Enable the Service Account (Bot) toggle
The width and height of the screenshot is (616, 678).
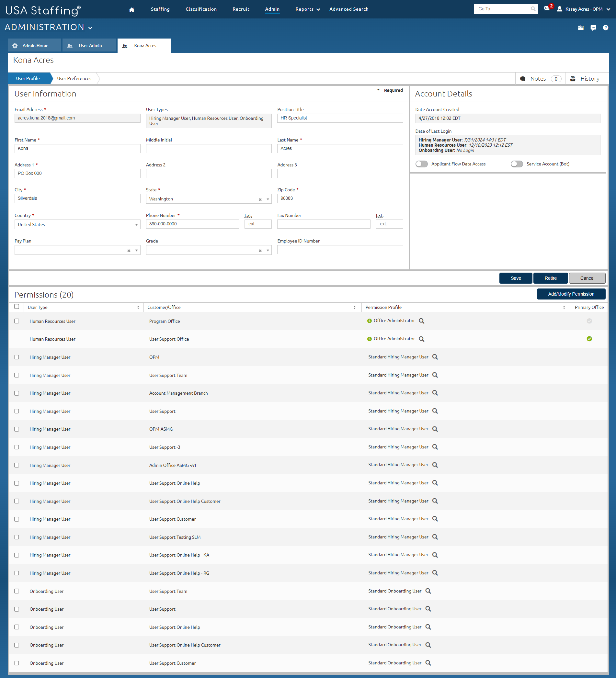coord(517,164)
